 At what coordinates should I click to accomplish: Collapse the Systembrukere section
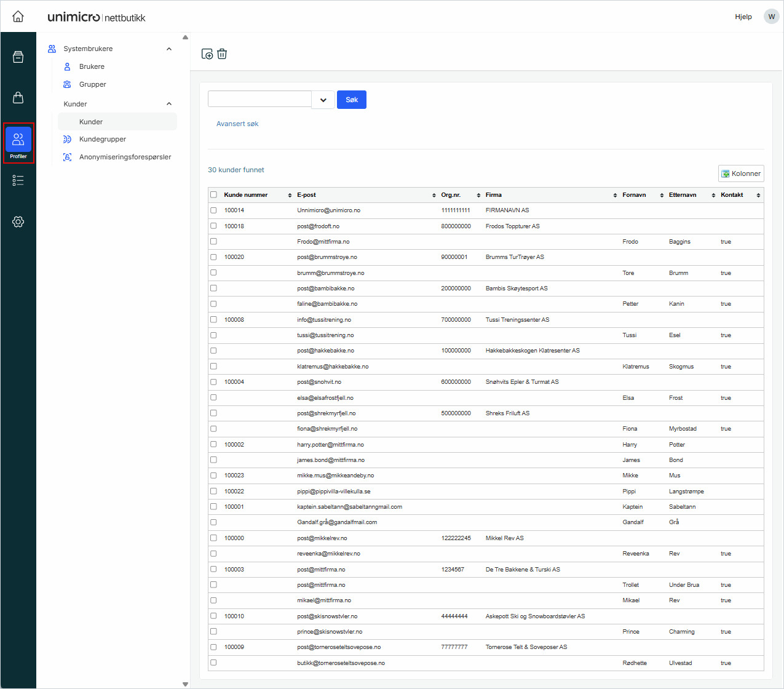[x=169, y=49]
